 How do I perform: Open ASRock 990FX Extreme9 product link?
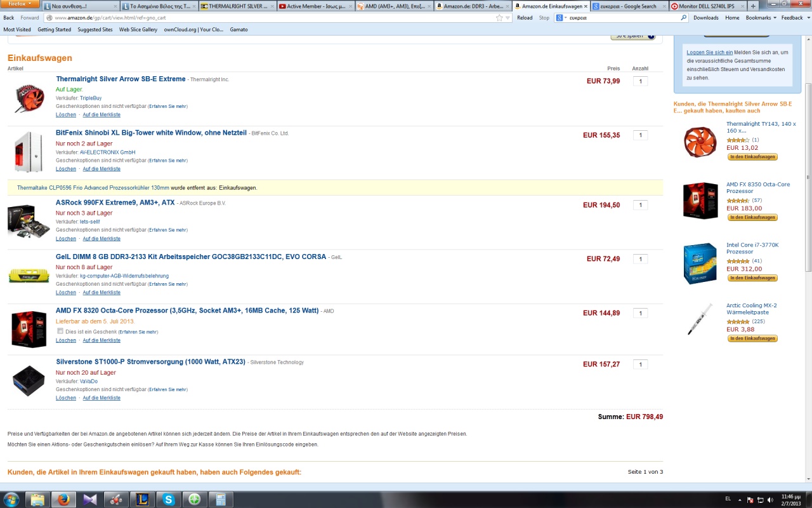coord(115,203)
